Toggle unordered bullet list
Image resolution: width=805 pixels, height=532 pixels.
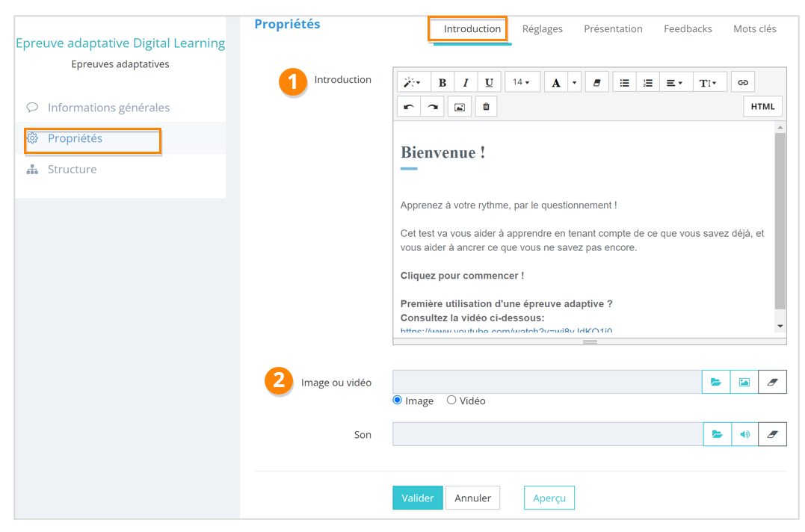tap(624, 82)
